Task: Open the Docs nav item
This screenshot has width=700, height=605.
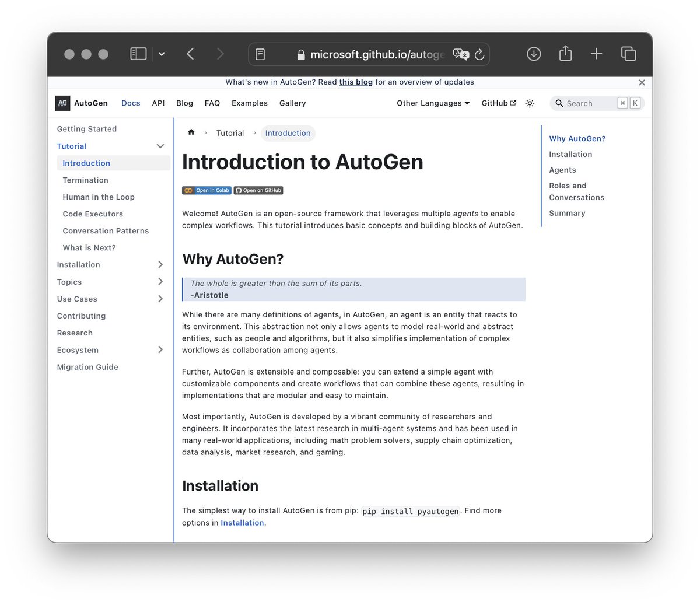Action: click(131, 103)
